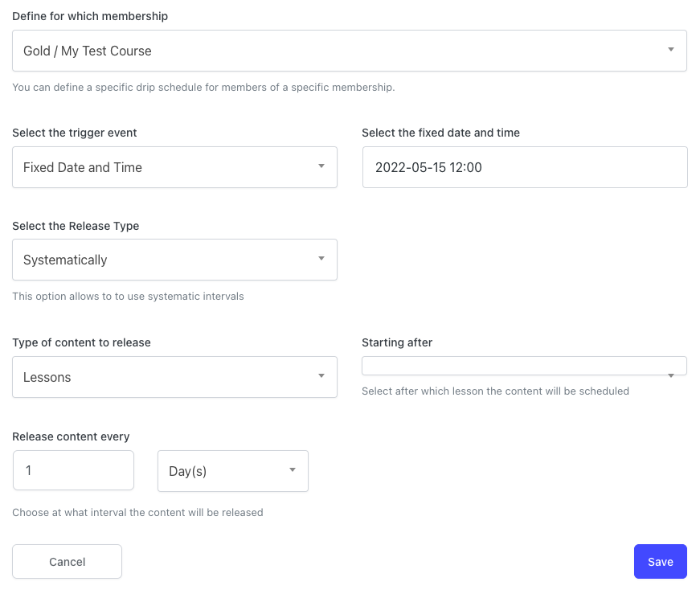Cancel the drip schedule form
700x594 pixels.
67,561
